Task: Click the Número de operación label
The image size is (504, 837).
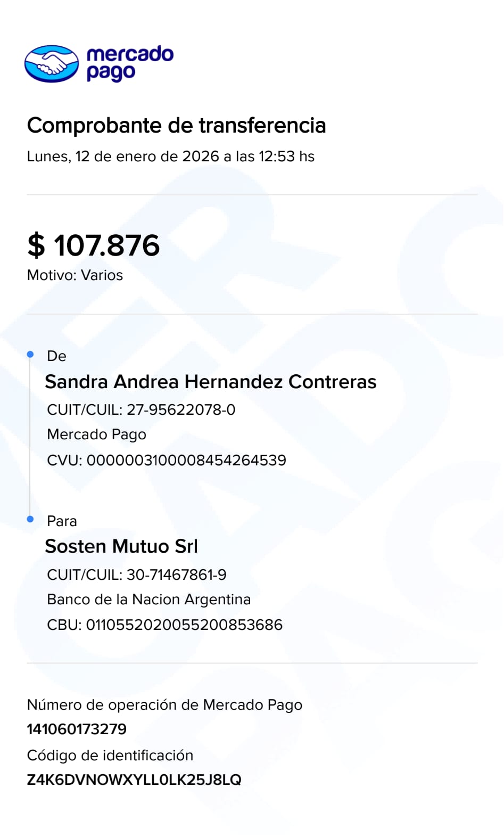Action: coord(164,705)
